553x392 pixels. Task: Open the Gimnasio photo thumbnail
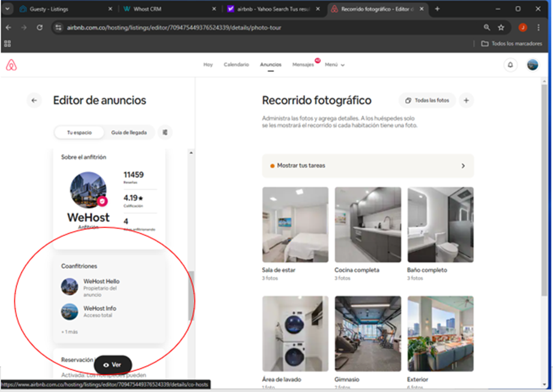pyautogui.click(x=368, y=334)
